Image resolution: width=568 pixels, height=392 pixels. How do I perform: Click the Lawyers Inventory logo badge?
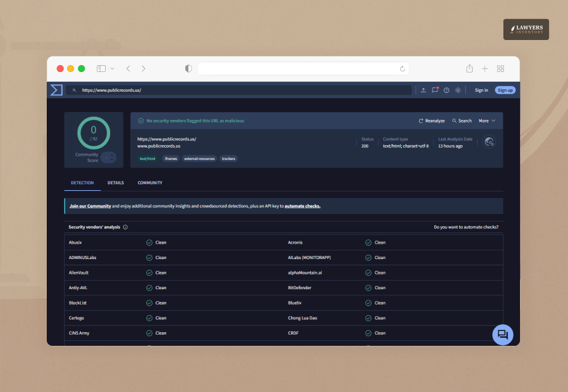point(526,30)
